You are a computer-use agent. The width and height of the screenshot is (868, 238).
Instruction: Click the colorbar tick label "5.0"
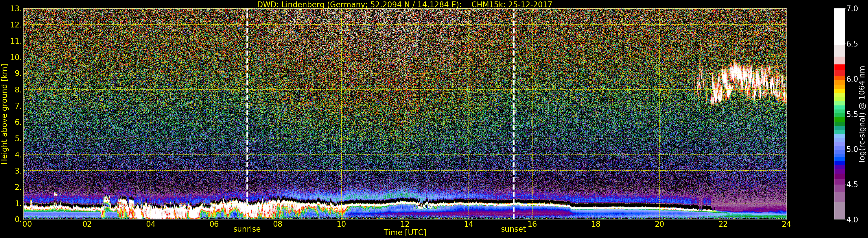[x=852, y=149]
